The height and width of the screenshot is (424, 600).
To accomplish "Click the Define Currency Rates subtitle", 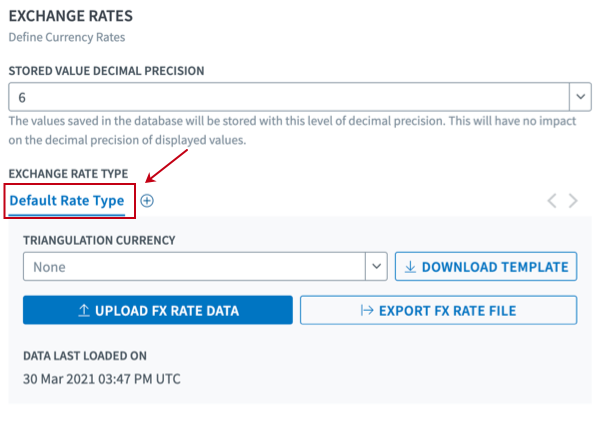I will pyautogui.click(x=66, y=37).
